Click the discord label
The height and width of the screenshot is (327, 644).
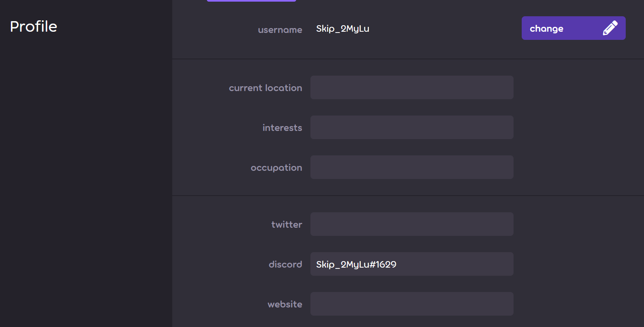tap(285, 264)
